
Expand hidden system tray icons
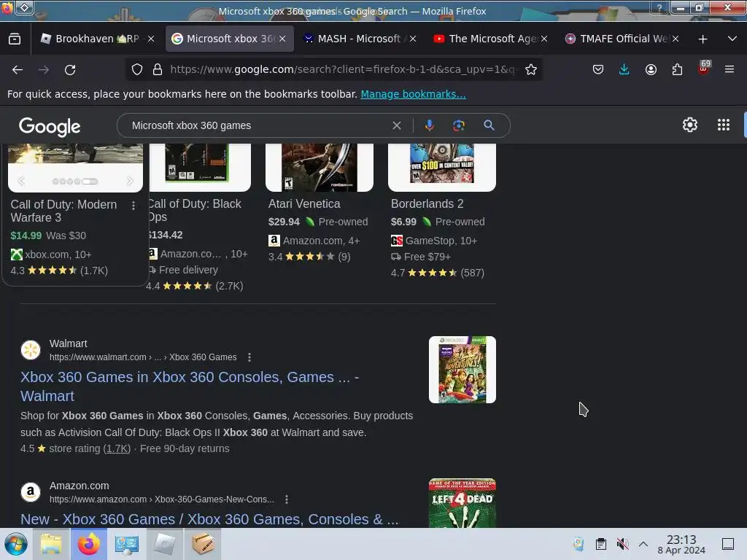(643, 544)
